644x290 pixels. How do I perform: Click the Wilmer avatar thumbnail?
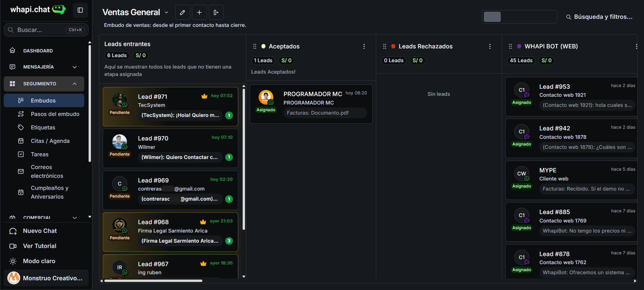[x=119, y=142]
